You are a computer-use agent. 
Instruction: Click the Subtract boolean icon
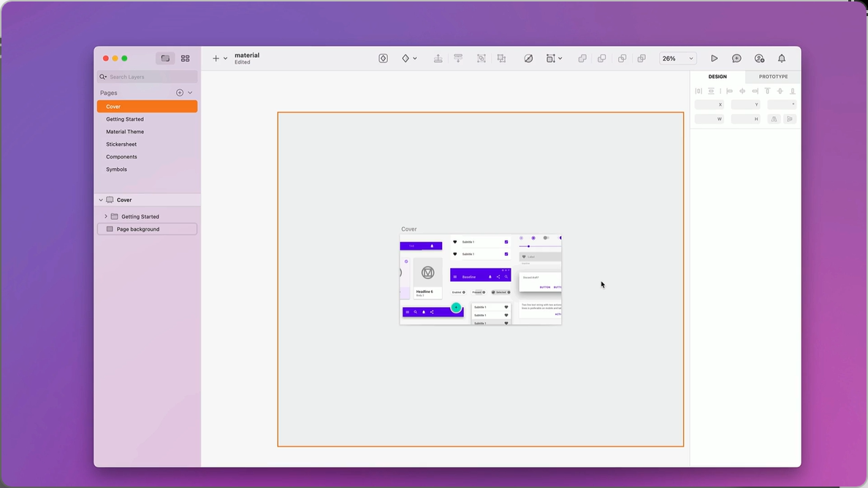(x=602, y=58)
